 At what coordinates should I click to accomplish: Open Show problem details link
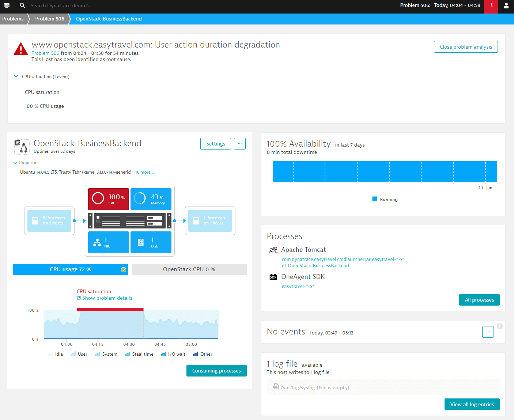coord(105,298)
